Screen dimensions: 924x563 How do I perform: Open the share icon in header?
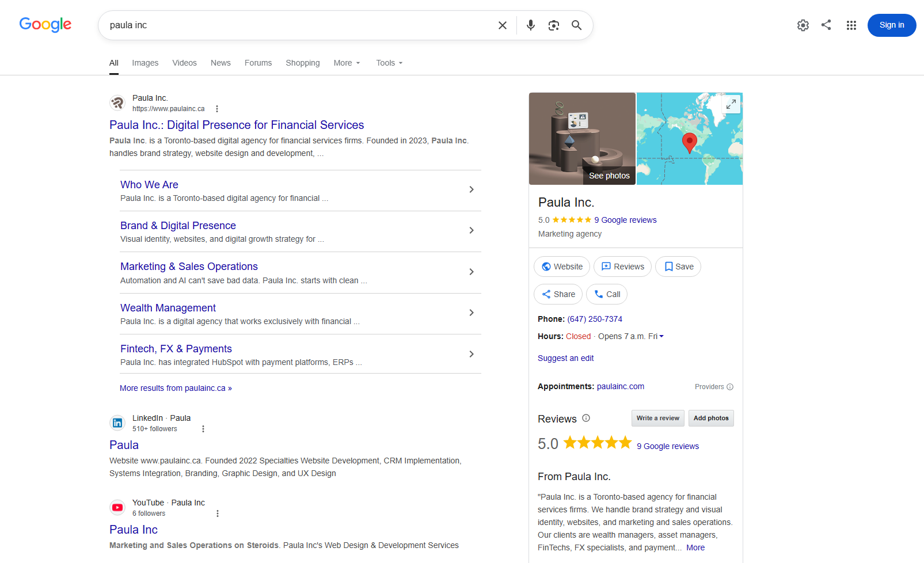[x=826, y=25]
